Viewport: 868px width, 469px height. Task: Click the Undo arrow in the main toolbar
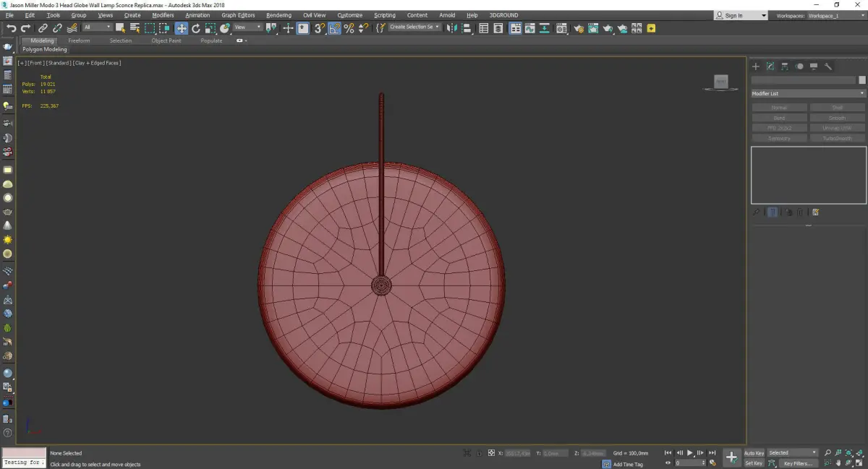click(x=12, y=28)
